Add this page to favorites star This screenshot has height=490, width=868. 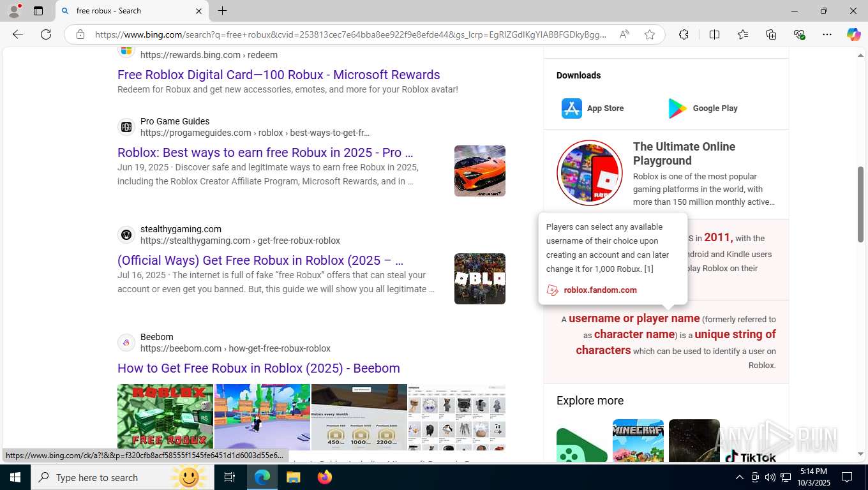pyautogui.click(x=650, y=34)
